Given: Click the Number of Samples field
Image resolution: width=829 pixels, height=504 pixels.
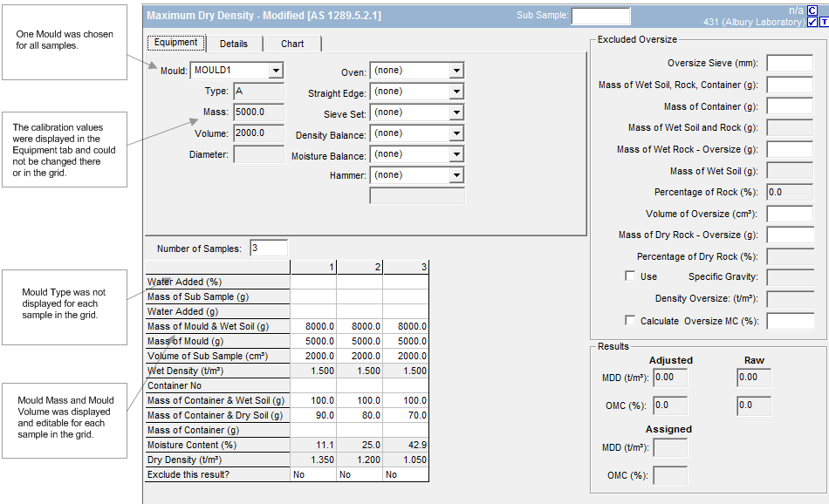Looking at the screenshot, I should (268, 249).
